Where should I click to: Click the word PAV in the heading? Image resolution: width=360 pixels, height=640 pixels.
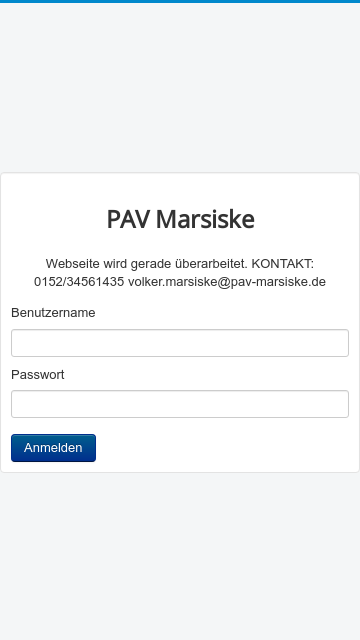point(129,219)
